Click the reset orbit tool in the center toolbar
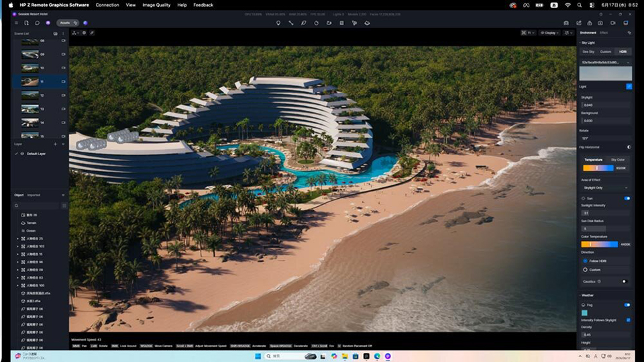The height and width of the screenshot is (362, 644). [x=316, y=23]
